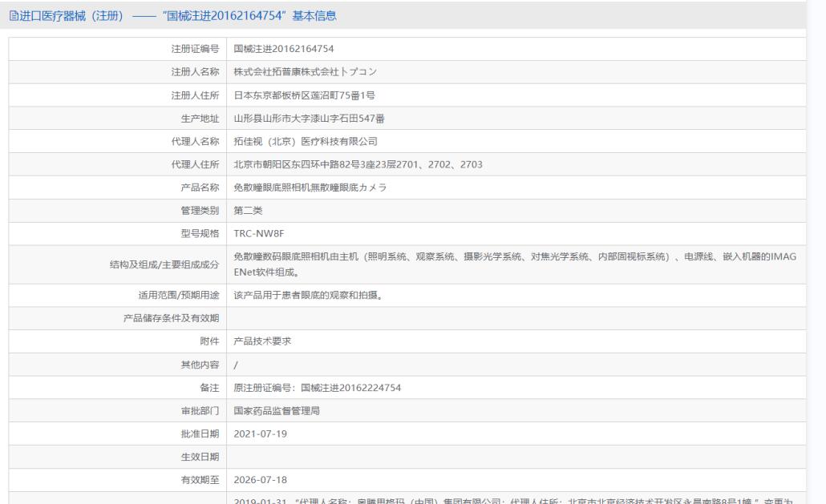This screenshot has width=826, height=504.
Task: Select 山形县山形市大字漆山字石田547番 value
Action: click(x=309, y=119)
